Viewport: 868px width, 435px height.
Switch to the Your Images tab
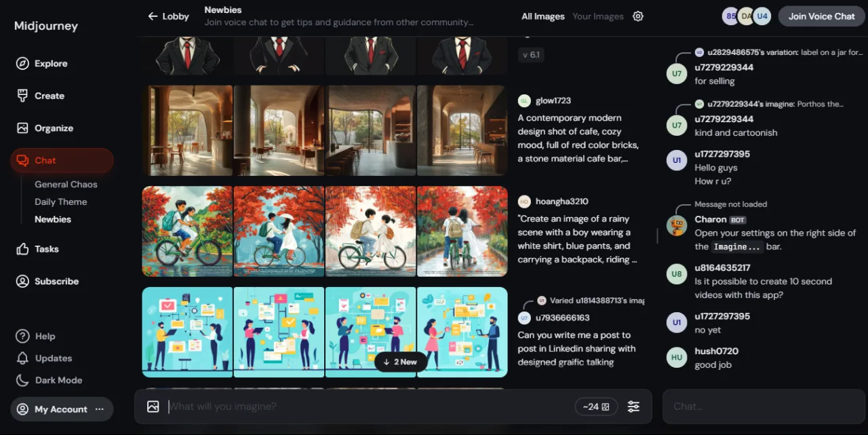[597, 16]
